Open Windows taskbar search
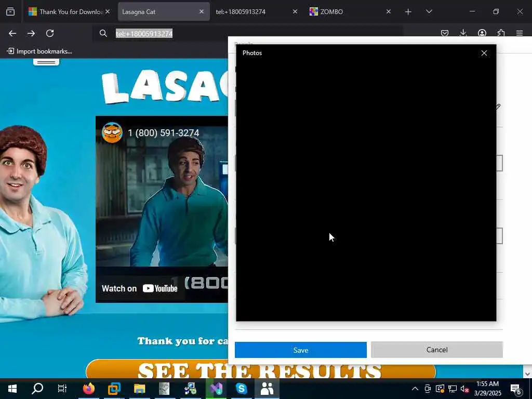Screen dimensions: 532x399 pyautogui.click(x=37, y=389)
